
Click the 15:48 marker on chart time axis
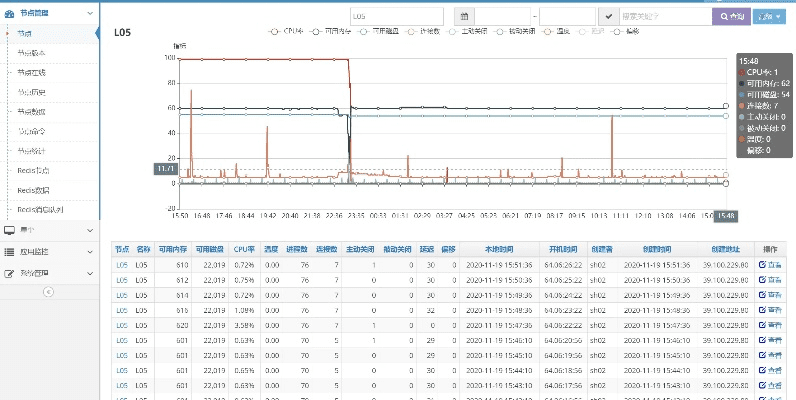[726, 215]
